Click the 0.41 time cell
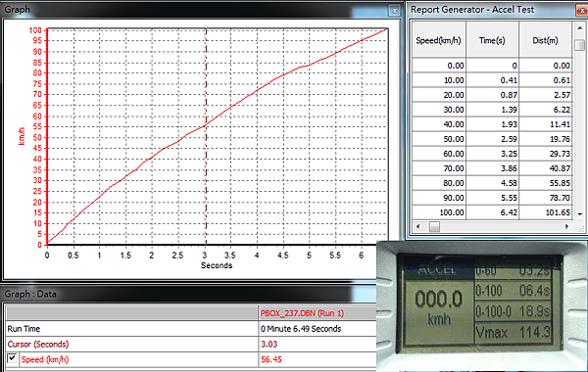 click(x=492, y=80)
